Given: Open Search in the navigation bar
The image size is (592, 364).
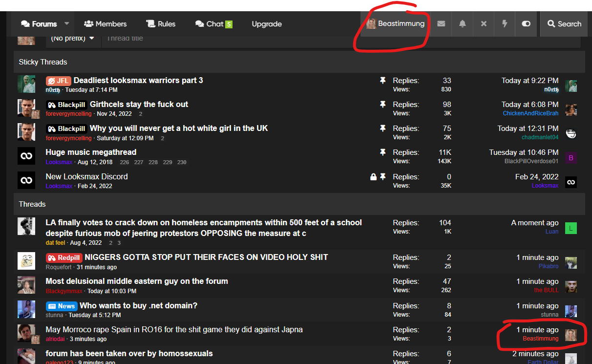Looking at the screenshot, I should tap(564, 24).
